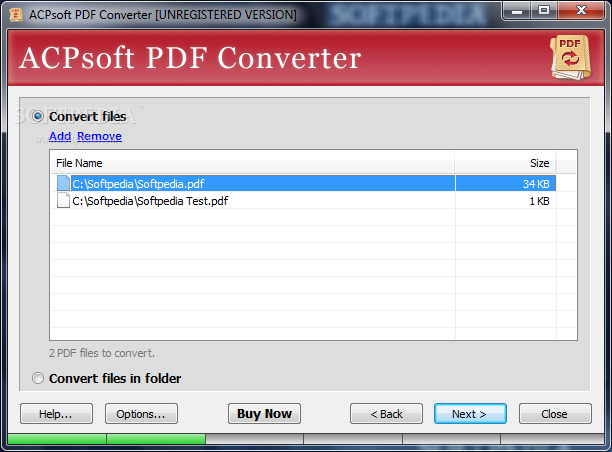
Task: Proceed with the Next button
Action: [x=470, y=414]
